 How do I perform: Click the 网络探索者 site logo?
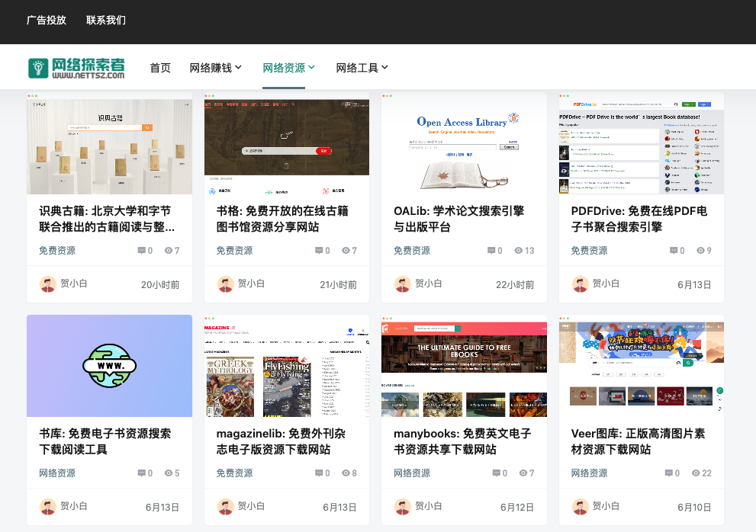point(76,68)
